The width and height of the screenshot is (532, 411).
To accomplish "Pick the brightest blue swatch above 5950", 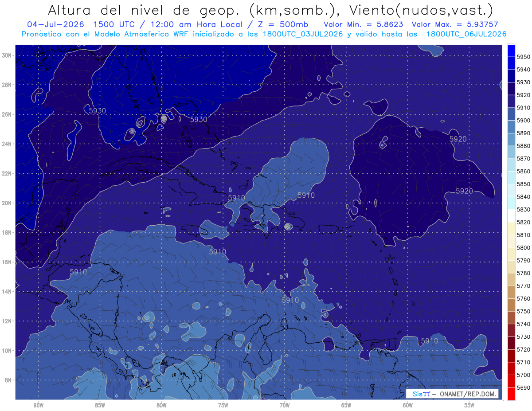I will tap(511, 51).
